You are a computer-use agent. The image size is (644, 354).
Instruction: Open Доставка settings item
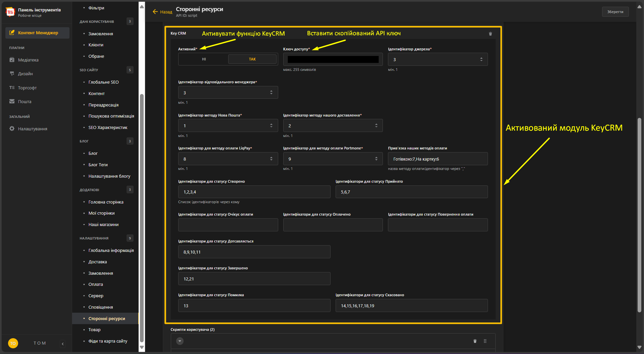pos(97,262)
